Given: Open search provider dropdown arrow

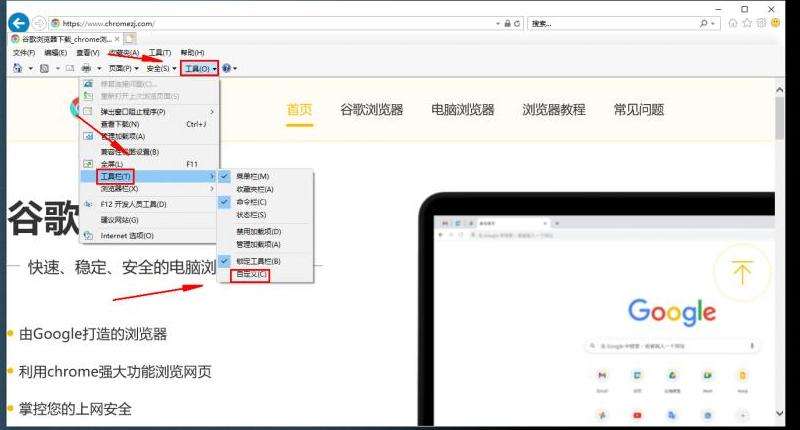Looking at the screenshot, I should pos(713,23).
